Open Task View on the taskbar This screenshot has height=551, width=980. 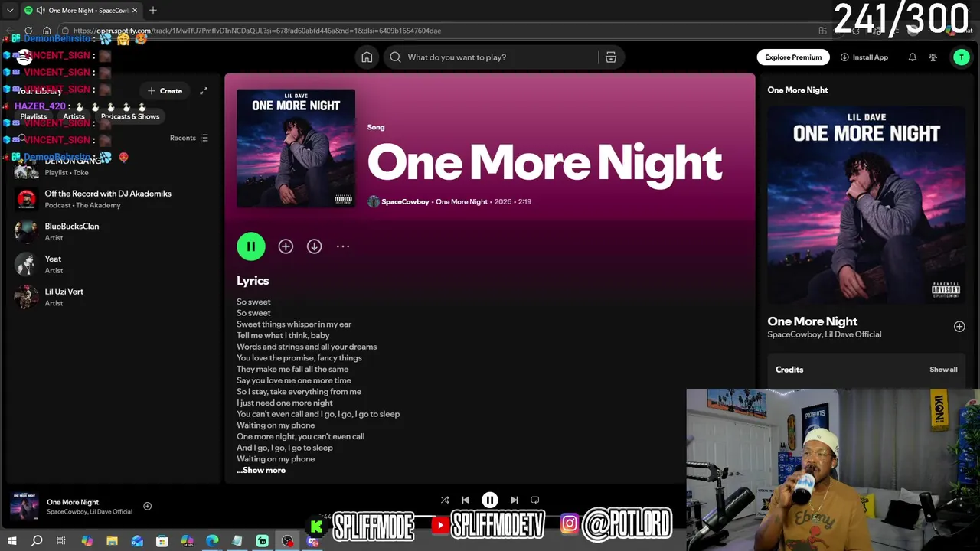point(61,541)
